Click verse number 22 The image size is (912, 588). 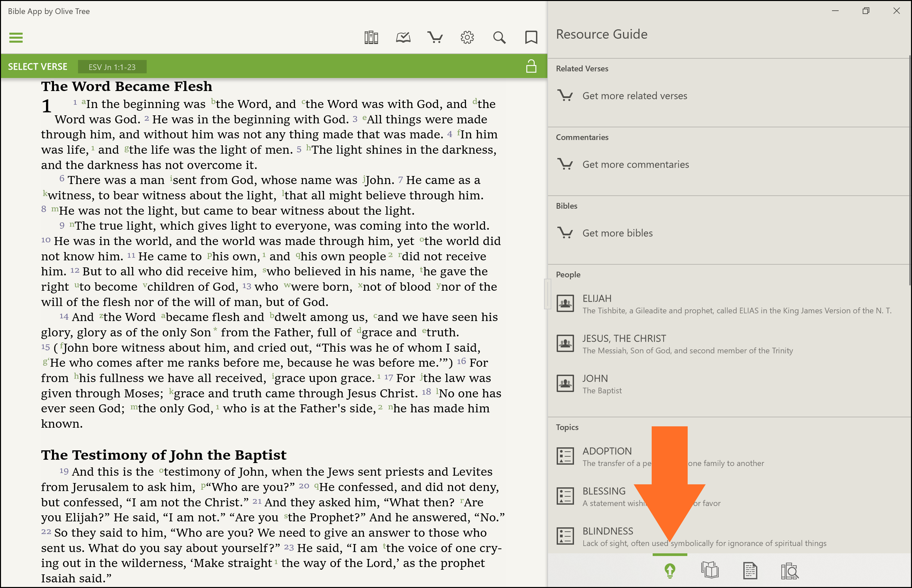pyautogui.click(x=46, y=531)
